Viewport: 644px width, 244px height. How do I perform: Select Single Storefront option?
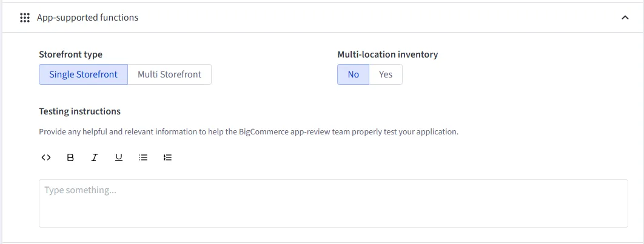83,74
